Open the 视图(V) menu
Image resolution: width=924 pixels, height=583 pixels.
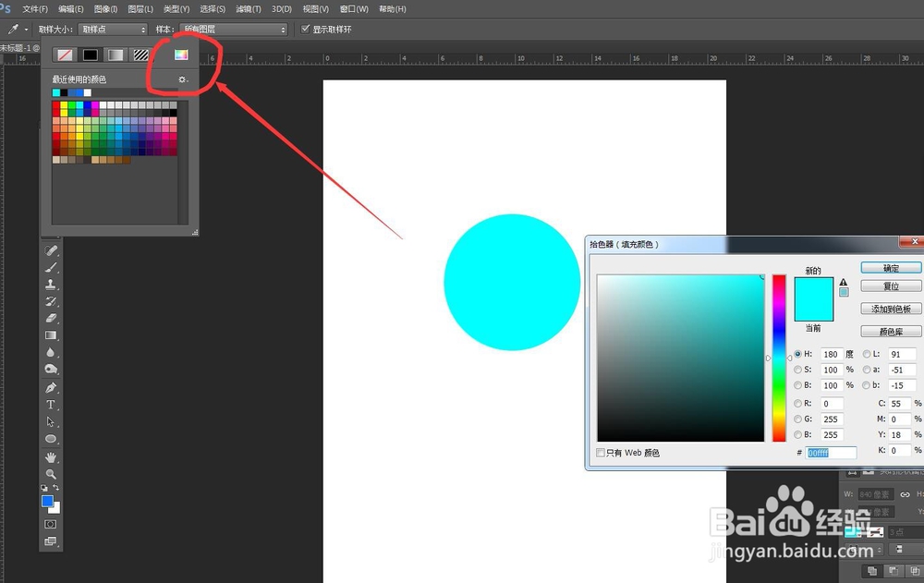click(x=316, y=9)
